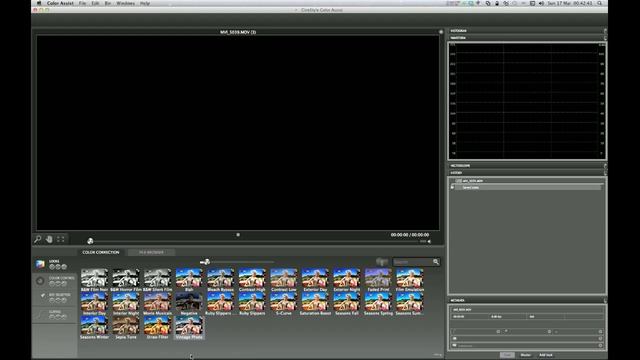Click the timecode 00:00:00 / 00:00:00 readout
This screenshot has height=360, width=640.
click(410, 235)
